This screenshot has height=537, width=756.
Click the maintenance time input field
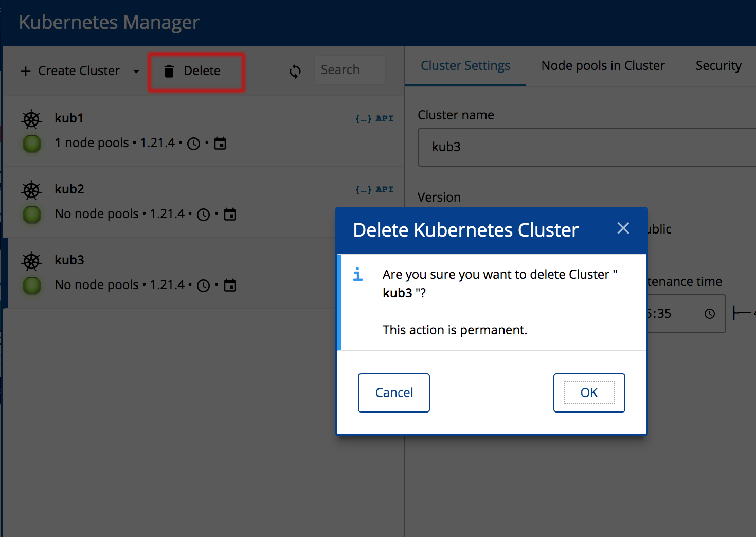click(686, 314)
